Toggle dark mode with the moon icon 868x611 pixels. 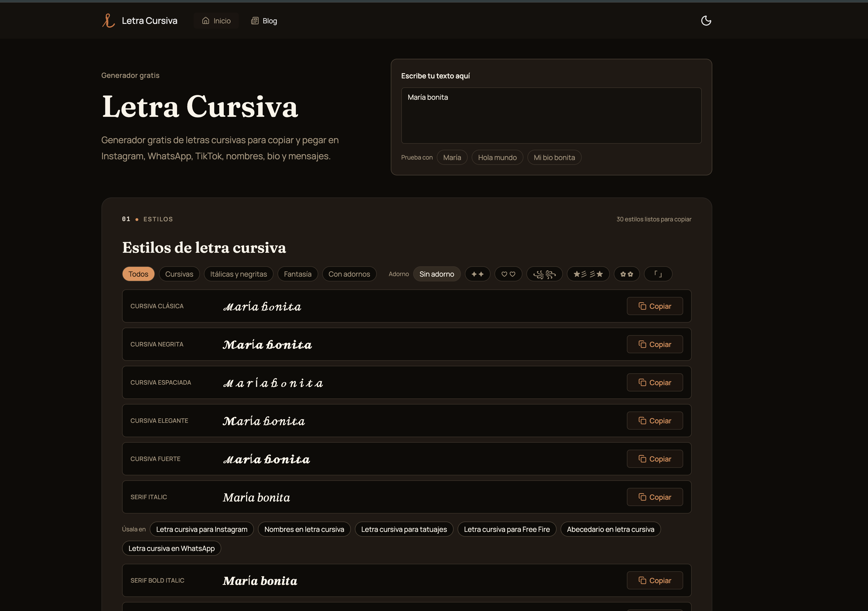(x=706, y=21)
